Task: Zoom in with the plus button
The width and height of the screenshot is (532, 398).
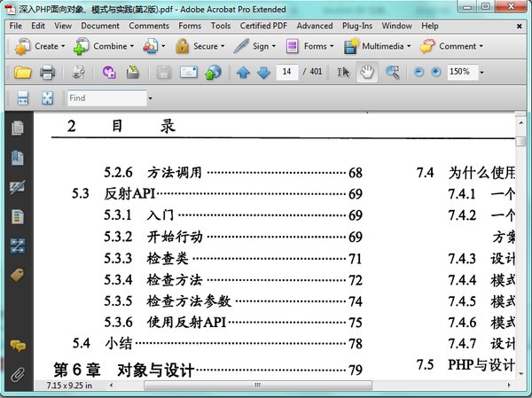Action: pyautogui.click(x=436, y=72)
